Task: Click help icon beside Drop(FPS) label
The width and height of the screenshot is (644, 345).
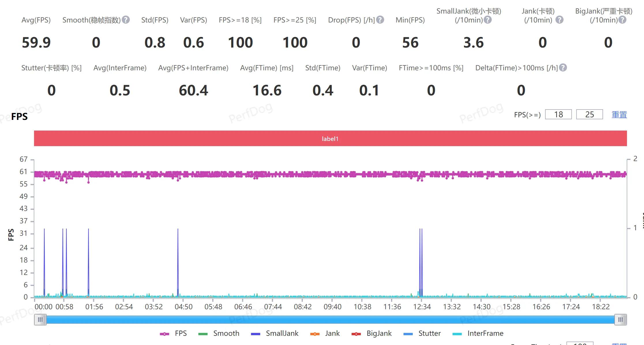Action: click(380, 20)
